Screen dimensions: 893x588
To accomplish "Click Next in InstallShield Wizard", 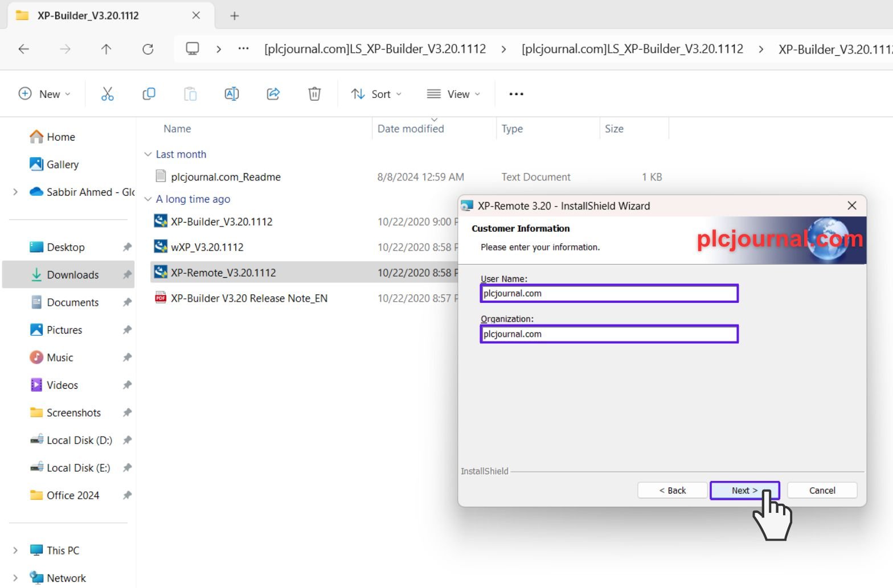I will click(744, 490).
